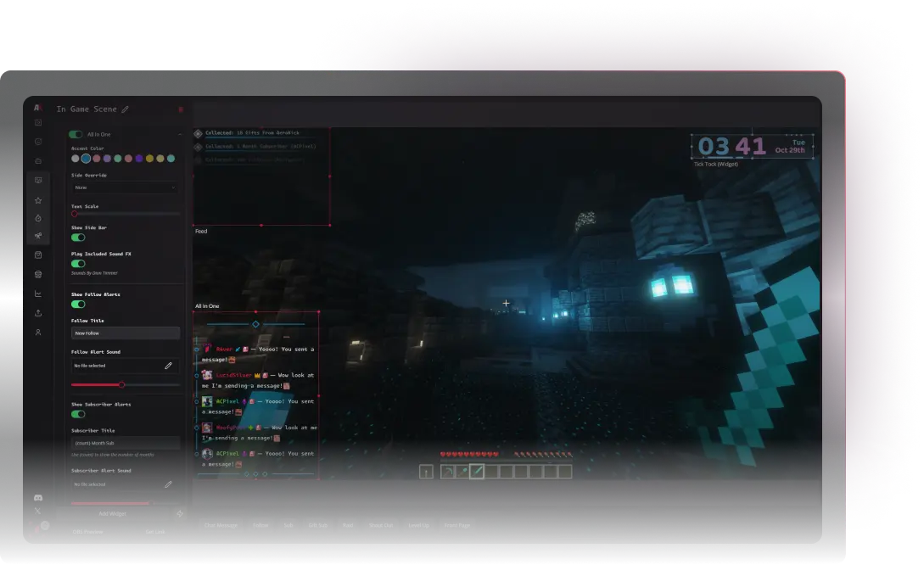The height and width of the screenshot is (565, 924).
Task: Click the Follow Title input field
Action: pos(125,333)
